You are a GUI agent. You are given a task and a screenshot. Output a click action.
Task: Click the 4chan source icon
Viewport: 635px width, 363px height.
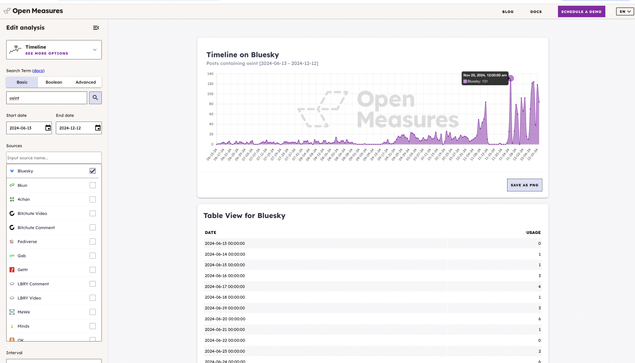(x=12, y=199)
